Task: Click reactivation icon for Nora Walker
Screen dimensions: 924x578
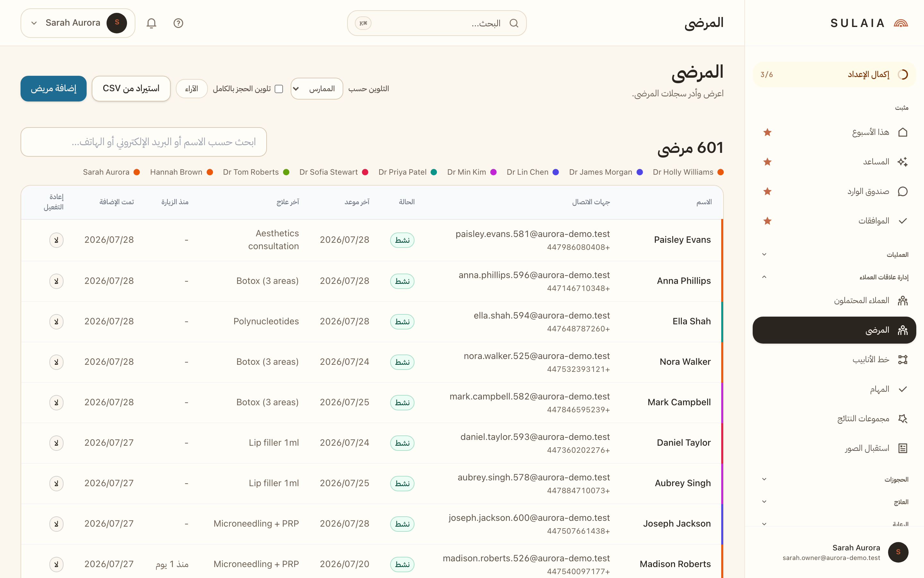Action: point(56,362)
